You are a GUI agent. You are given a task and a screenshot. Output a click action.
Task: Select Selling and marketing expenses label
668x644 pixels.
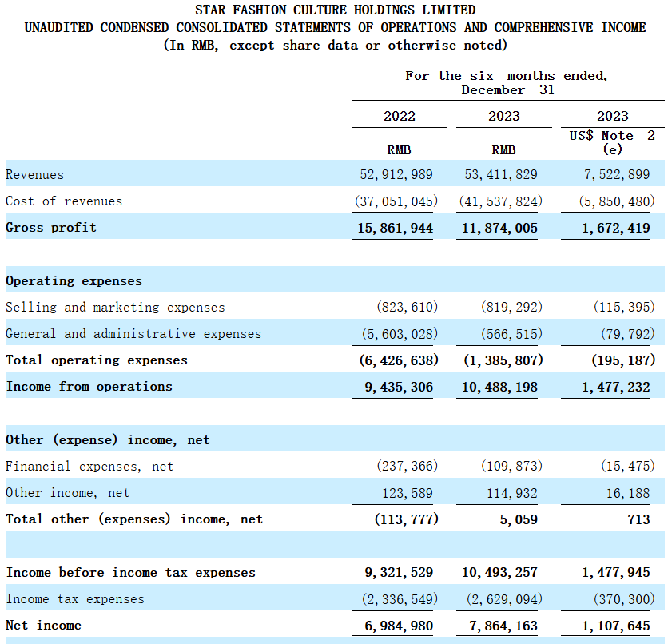pos(115,307)
